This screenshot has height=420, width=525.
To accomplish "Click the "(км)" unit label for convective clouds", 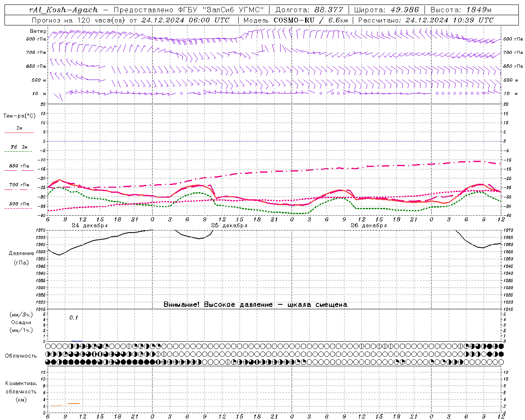I will pyautogui.click(x=21, y=399).
